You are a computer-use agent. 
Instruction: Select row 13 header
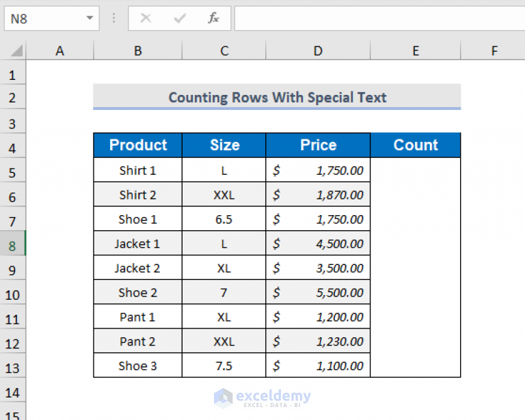tap(12, 365)
